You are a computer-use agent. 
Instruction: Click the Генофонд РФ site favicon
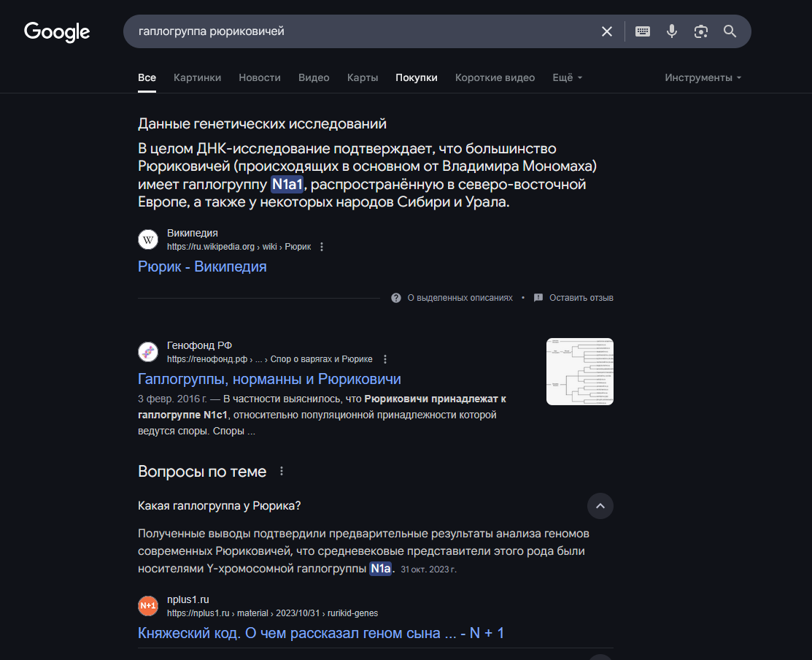click(x=148, y=353)
